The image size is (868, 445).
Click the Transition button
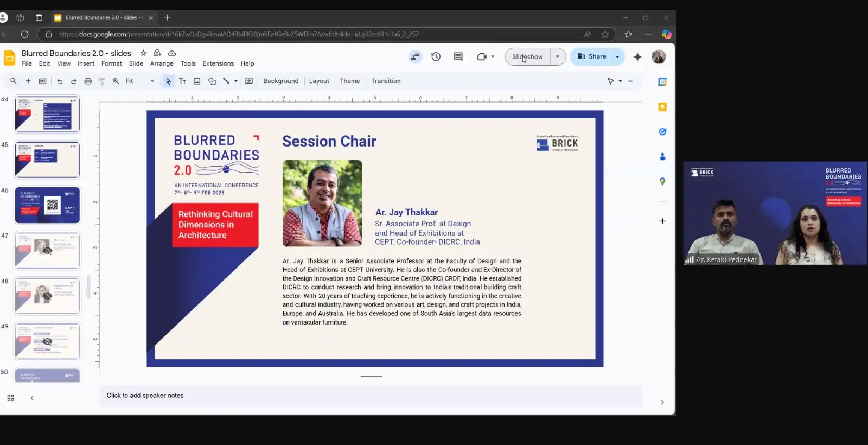pyautogui.click(x=386, y=81)
